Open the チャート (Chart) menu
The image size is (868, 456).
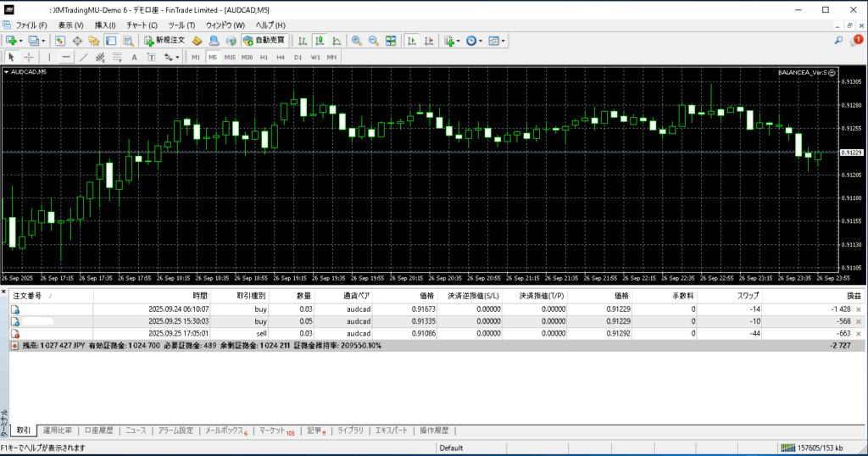(141, 25)
